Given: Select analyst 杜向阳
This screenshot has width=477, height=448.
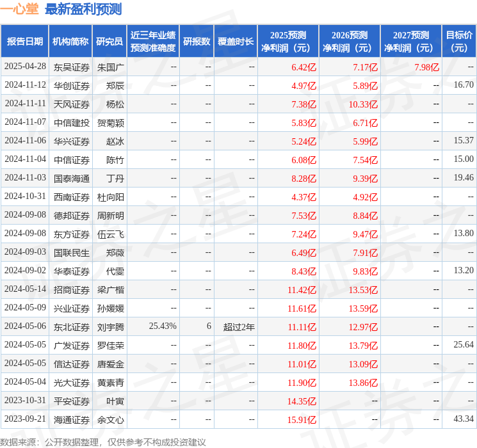Looking at the screenshot, I should coord(110,197).
